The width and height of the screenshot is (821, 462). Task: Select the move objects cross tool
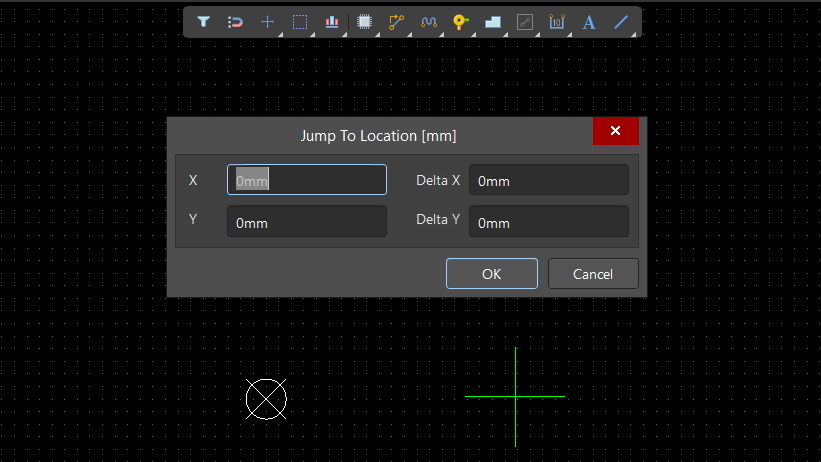[x=267, y=21]
